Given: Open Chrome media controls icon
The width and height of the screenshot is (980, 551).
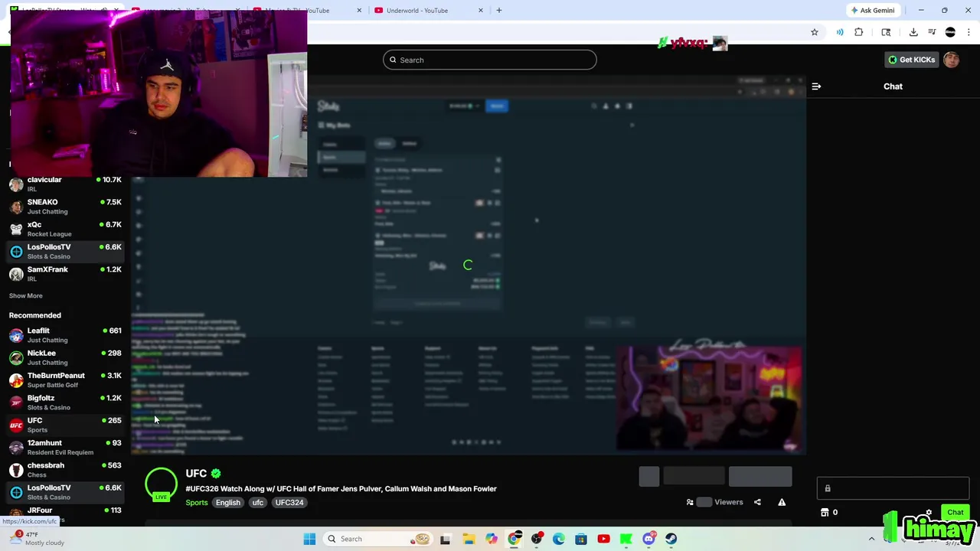Looking at the screenshot, I should coord(932,32).
